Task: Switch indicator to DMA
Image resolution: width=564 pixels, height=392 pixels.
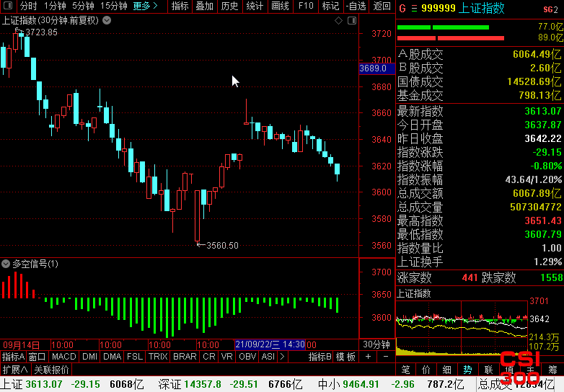Action: click(113, 357)
